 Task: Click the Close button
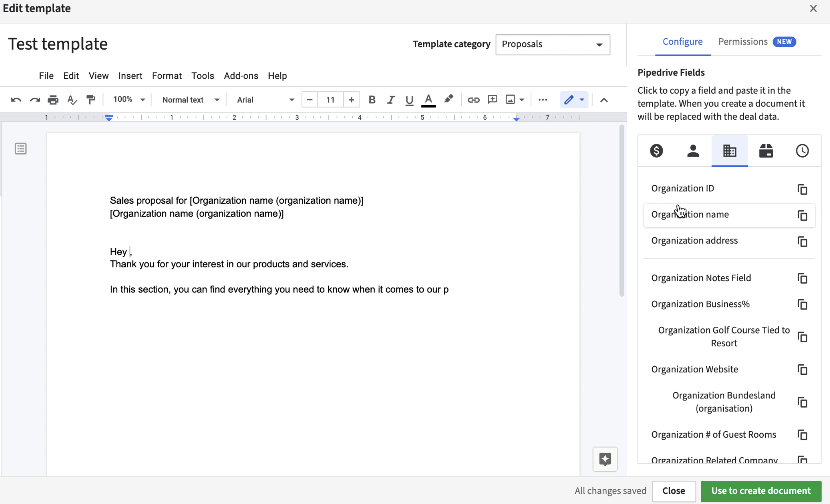tap(674, 491)
